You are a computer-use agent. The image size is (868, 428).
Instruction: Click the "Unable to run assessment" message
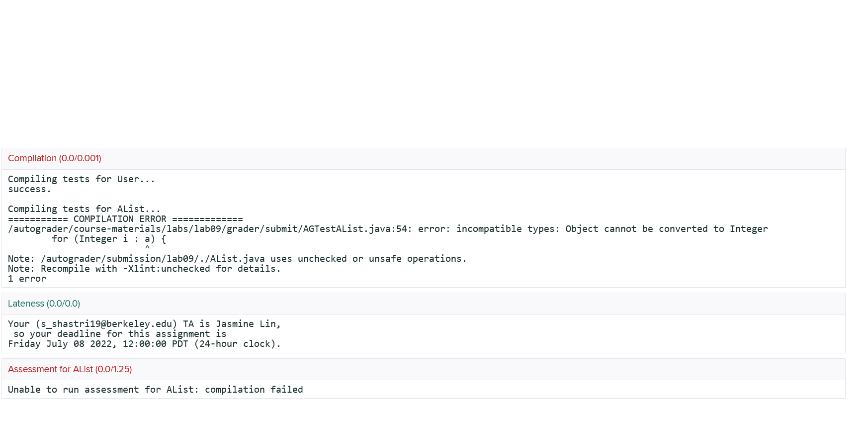155,390
